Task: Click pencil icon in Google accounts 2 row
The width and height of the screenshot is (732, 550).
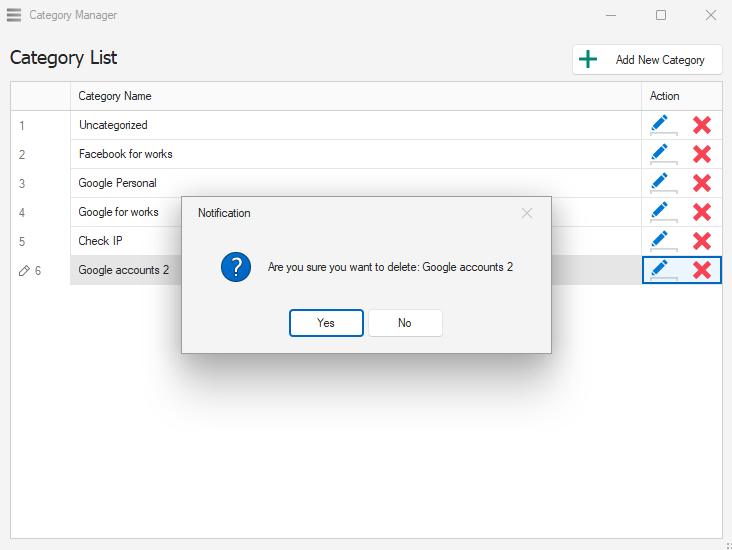Action: pos(660,270)
